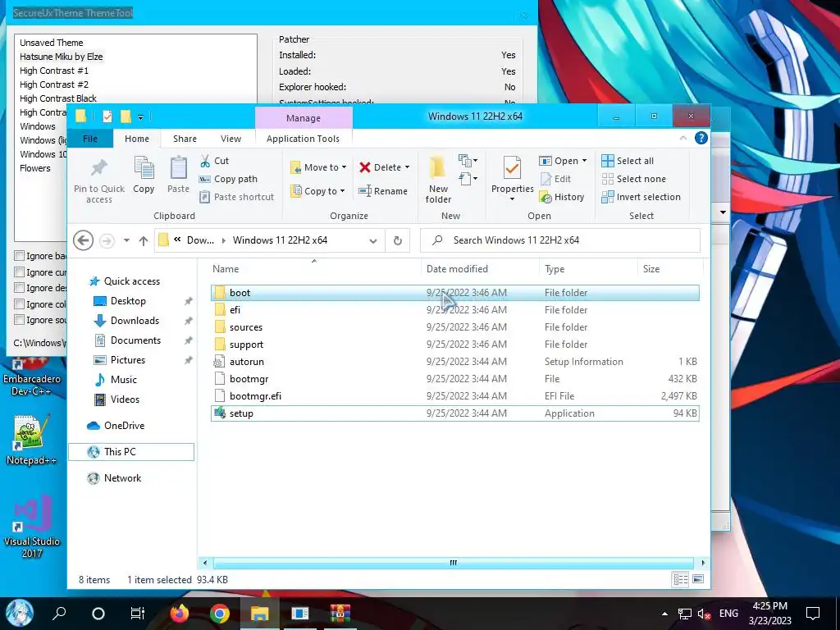The height and width of the screenshot is (630, 840).
Task: Open WinRAR from the taskbar
Action: coord(340,614)
